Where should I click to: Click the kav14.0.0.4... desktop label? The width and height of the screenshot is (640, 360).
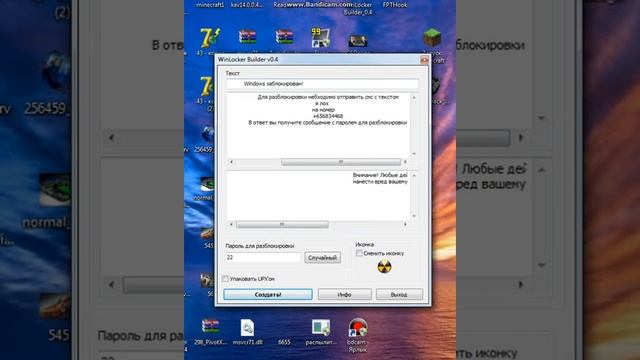[x=247, y=5]
